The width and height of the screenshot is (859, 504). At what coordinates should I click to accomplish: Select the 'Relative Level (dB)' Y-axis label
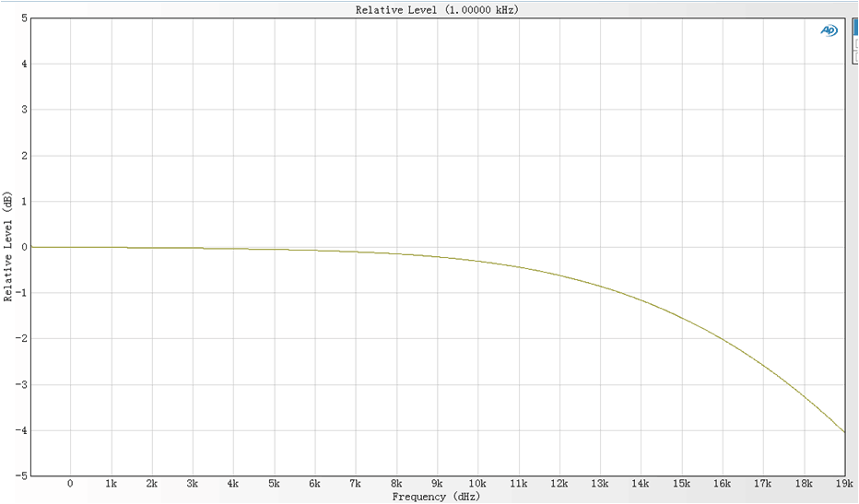point(8,247)
